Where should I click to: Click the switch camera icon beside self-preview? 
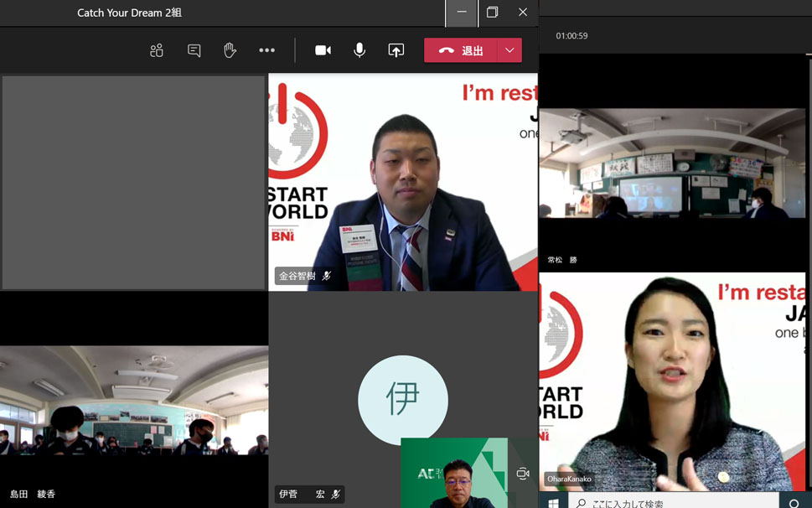(x=523, y=474)
